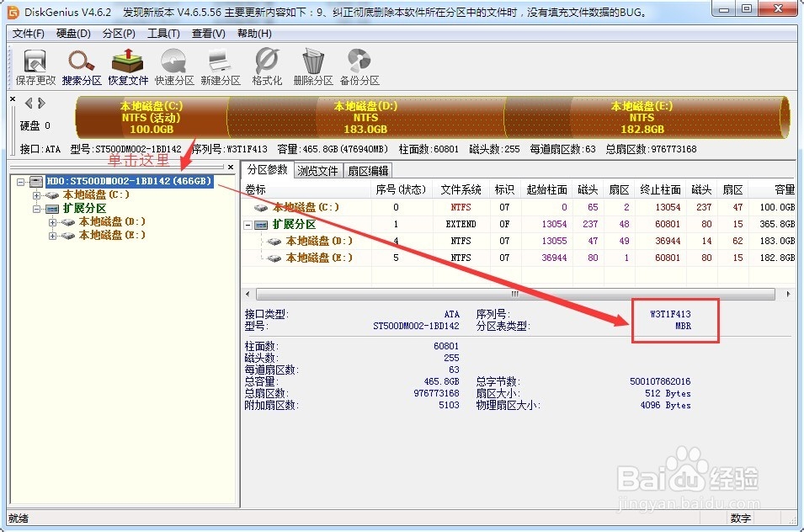Click drive icon beside 本地磁盘(E:) in tree
The height and width of the screenshot is (532, 804).
(68, 236)
